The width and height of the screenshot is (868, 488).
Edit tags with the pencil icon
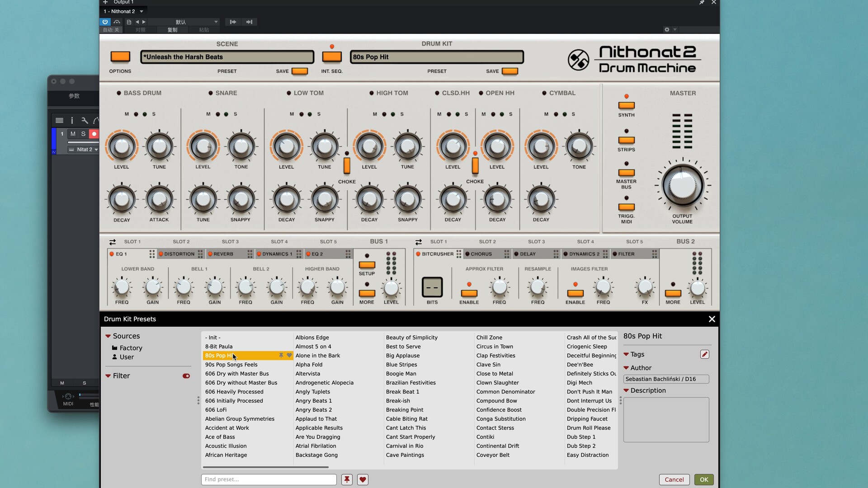tap(705, 354)
